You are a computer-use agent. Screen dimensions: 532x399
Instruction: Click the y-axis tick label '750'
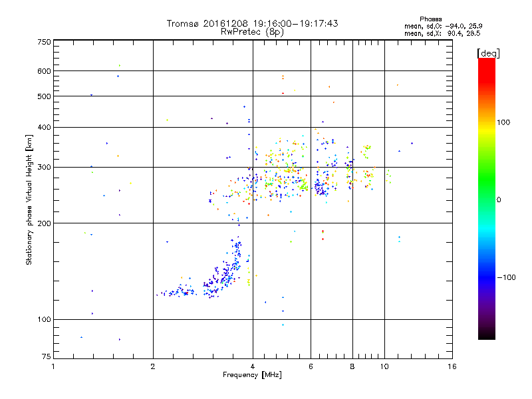click(x=45, y=42)
